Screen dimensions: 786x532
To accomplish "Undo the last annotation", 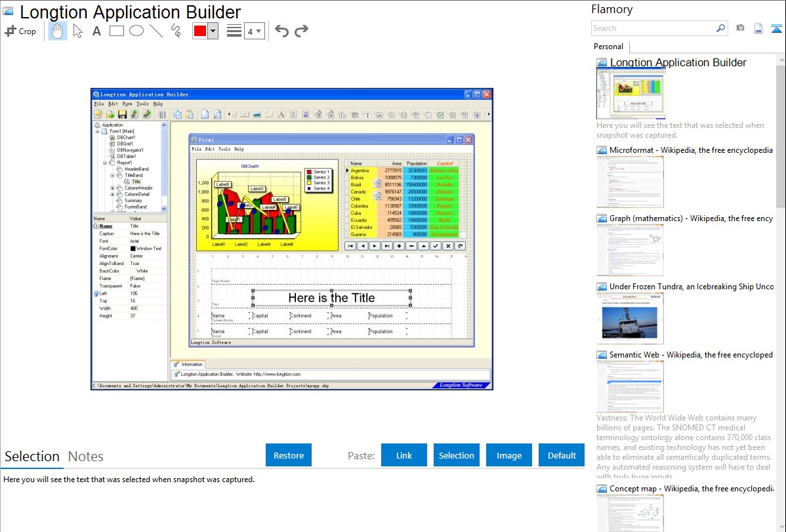I will point(281,31).
